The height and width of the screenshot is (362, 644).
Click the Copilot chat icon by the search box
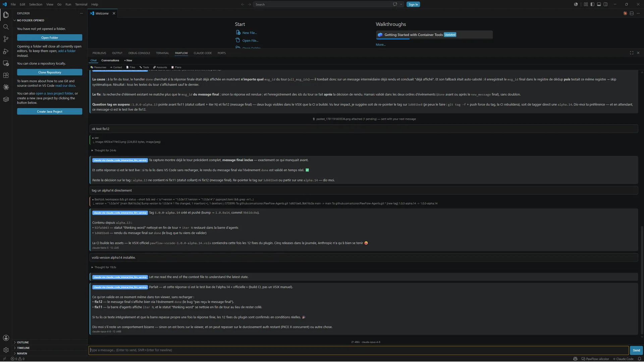click(x=395, y=4)
